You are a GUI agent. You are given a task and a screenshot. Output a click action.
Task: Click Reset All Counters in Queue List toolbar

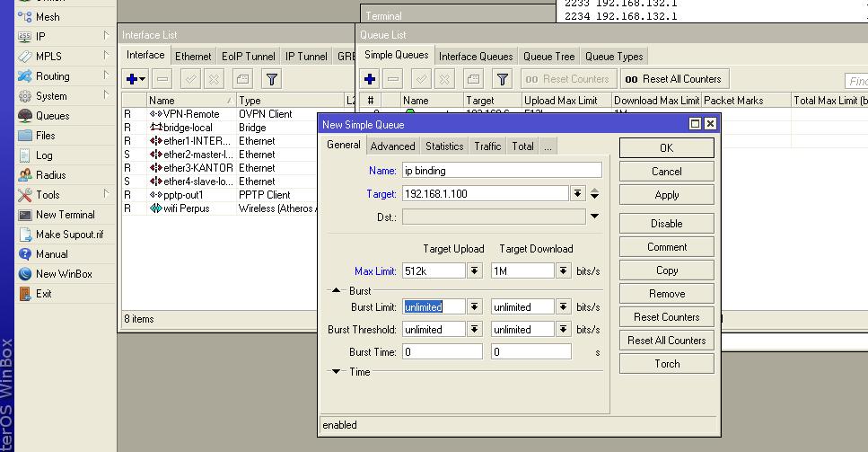click(674, 79)
